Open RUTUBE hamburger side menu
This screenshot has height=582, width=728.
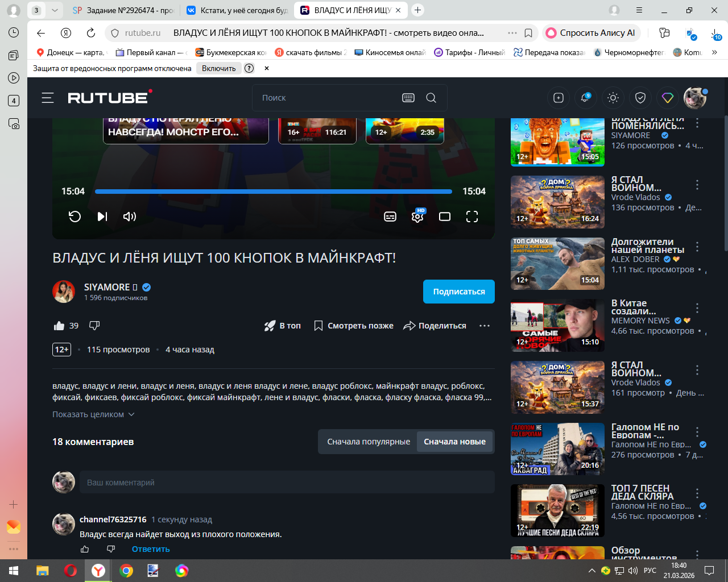point(48,98)
